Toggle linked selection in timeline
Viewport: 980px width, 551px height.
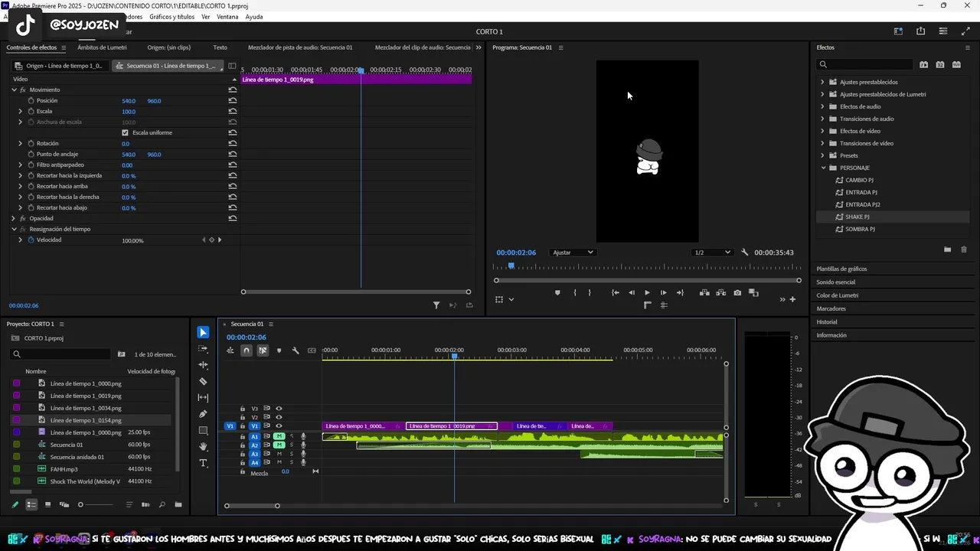coord(263,350)
